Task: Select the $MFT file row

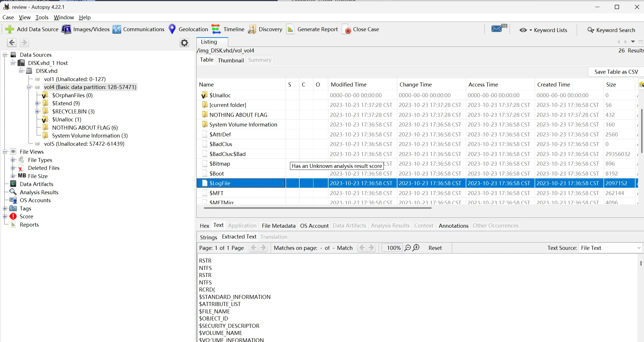Action: point(417,193)
